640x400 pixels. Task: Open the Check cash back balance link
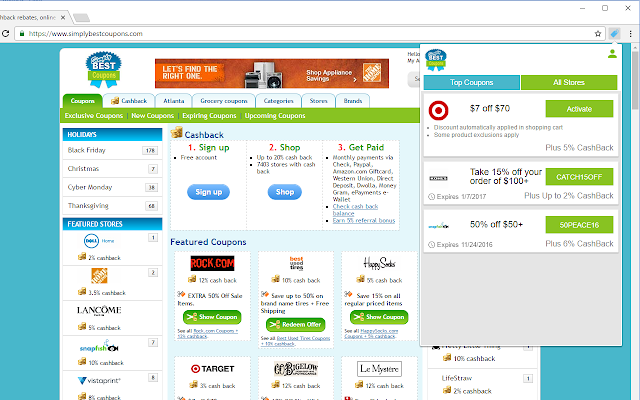(355, 210)
